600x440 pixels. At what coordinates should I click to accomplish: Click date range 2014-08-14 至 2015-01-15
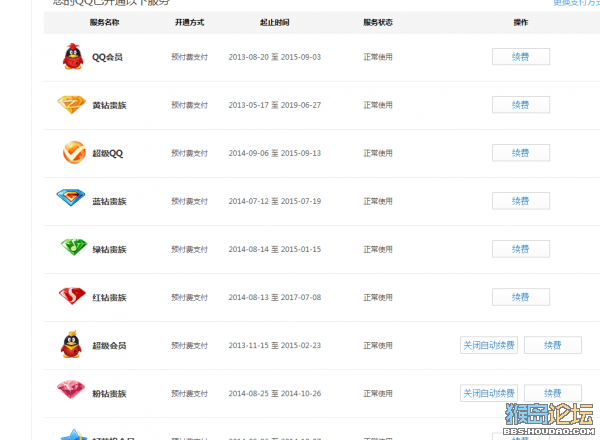pyautogui.click(x=275, y=249)
